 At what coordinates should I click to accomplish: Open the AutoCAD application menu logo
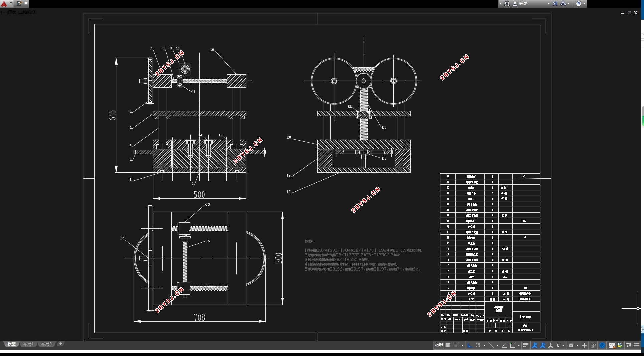coord(4,4)
